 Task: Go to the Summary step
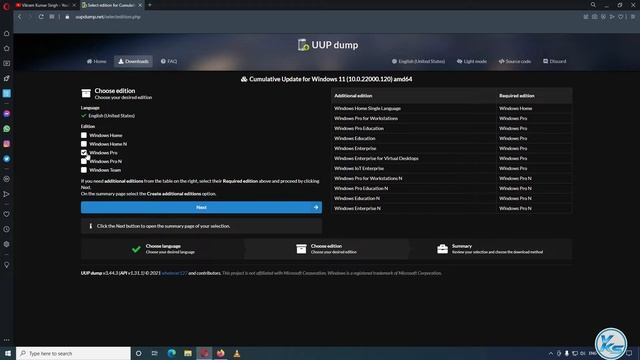tap(490, 249)
